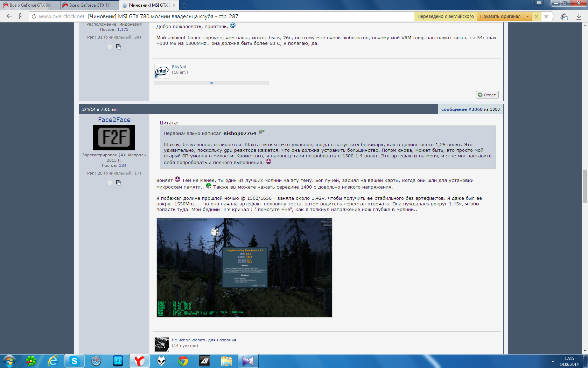This screenshot has height=368, width=588.
Task: Open the Yandex browser settings menu icon
Action: tap(539, 3)
